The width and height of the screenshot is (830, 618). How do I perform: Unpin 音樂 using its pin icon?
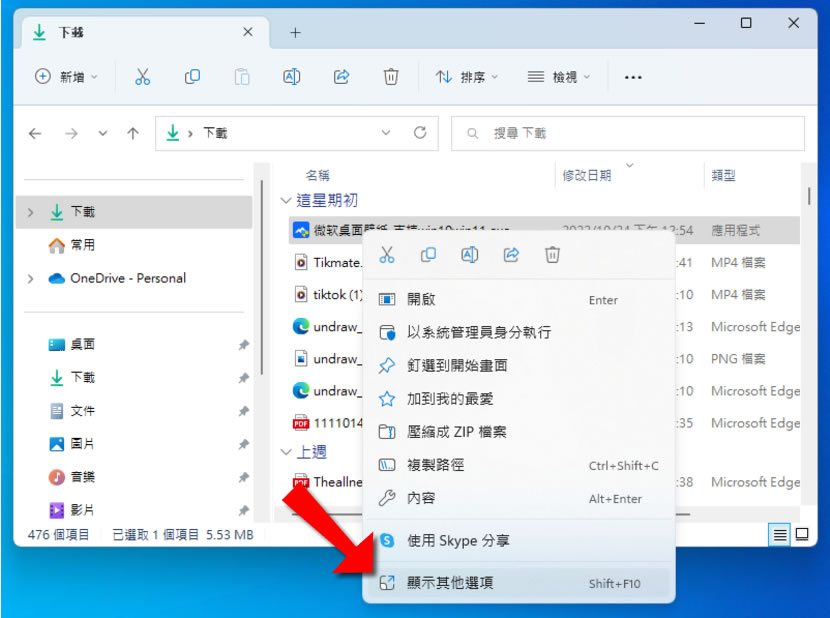tap(243, 477)
